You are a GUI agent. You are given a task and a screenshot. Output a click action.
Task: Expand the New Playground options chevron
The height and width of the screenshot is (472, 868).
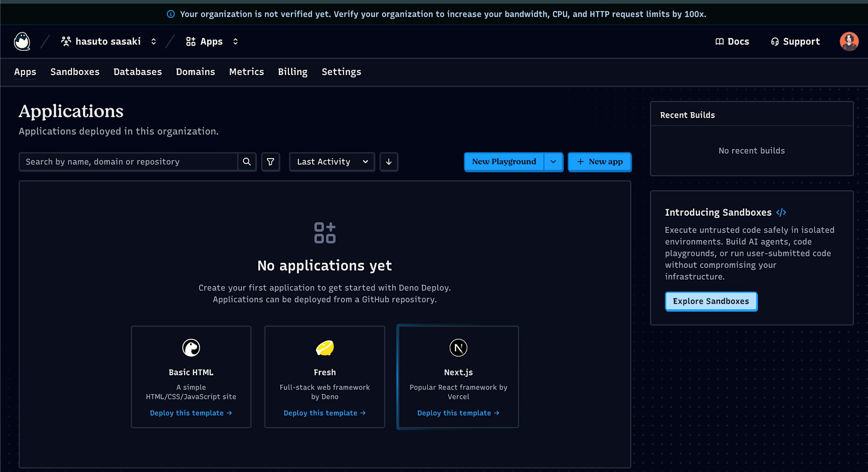click(x=553, y=162)
